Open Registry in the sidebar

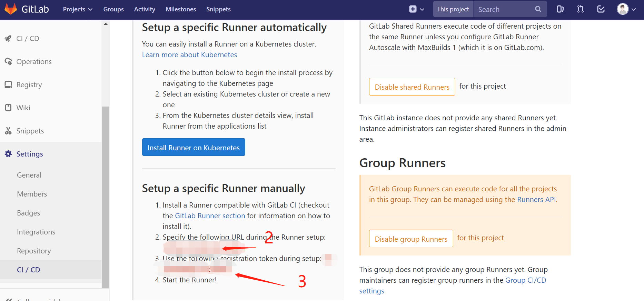click(29, 85)
